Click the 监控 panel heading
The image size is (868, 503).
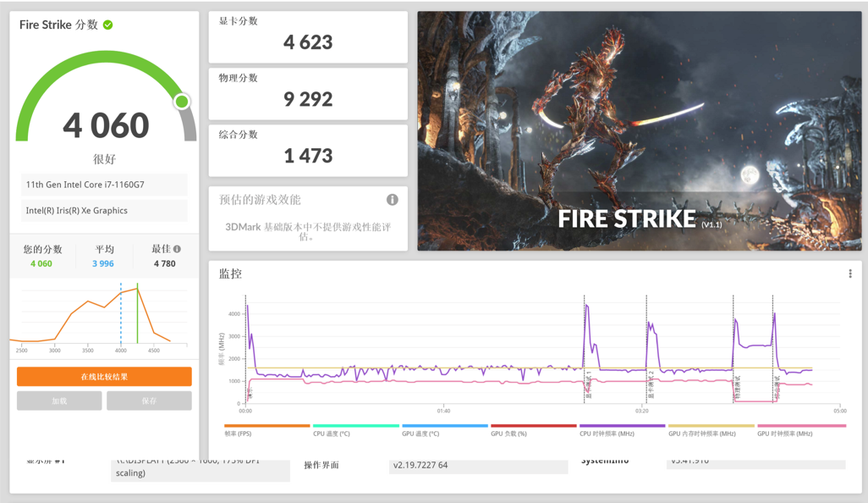pos(230,274)
